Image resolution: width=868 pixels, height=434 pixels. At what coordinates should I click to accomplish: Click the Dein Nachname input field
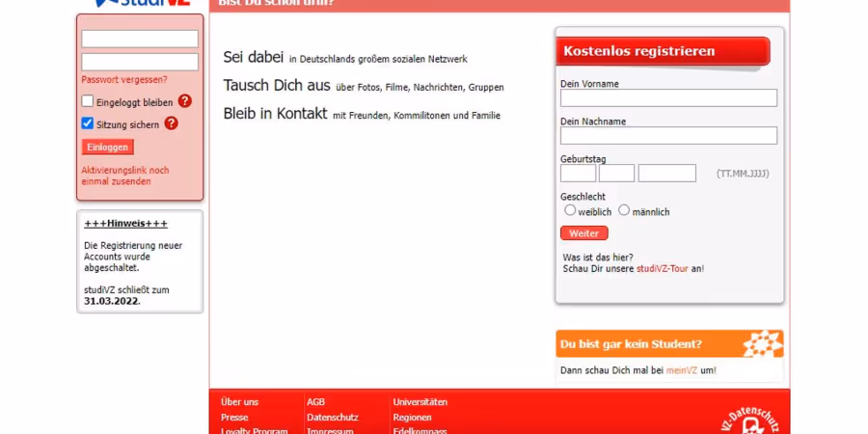[x=668, y=136]
